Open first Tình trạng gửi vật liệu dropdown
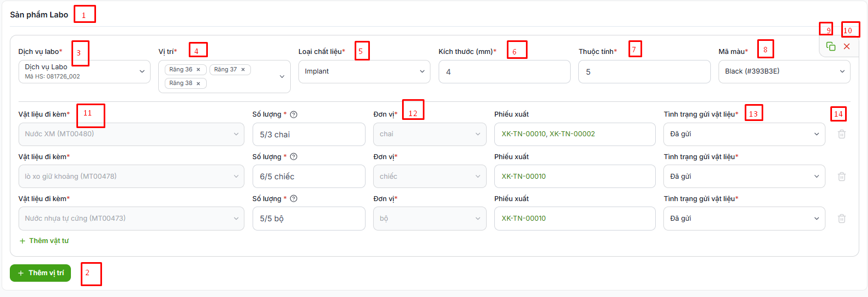Viewport: 868px width, 297px height. point(744,134)
